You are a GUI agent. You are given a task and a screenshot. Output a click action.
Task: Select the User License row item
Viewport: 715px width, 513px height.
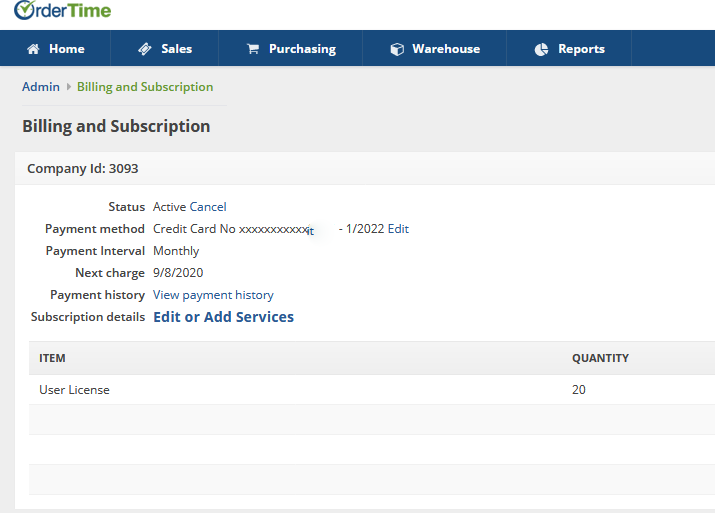click(x=74, y=390)
